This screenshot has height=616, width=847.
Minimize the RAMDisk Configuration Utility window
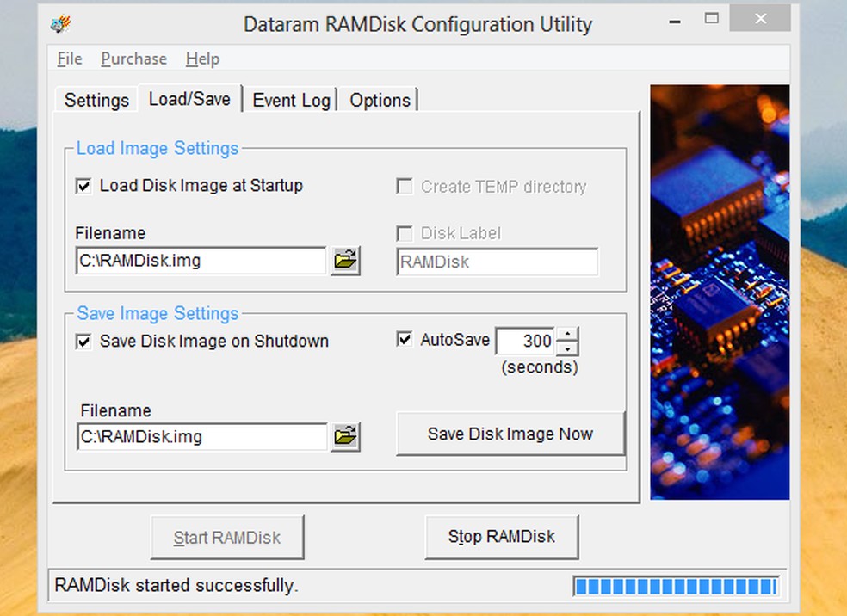coord(675,22)
